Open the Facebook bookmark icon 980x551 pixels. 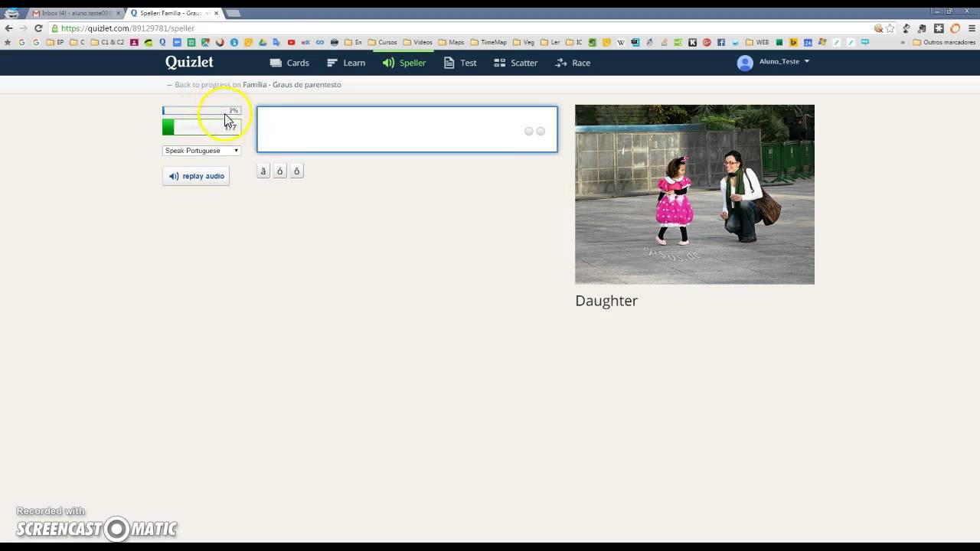coord(720,42)
